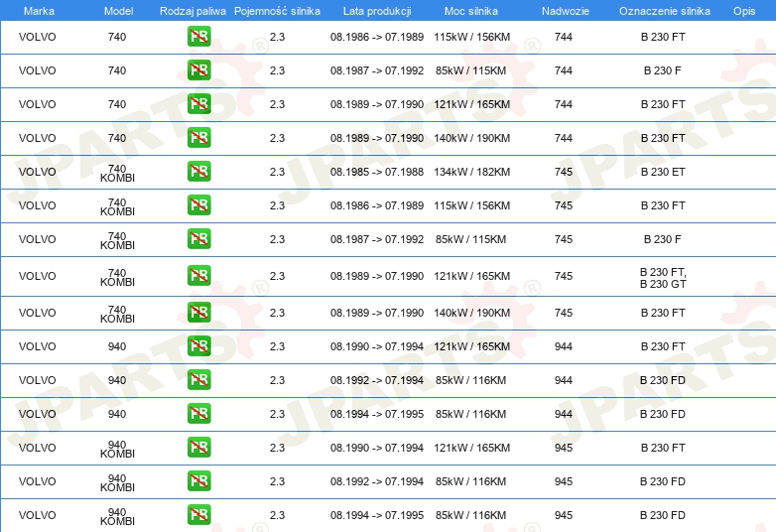Select 08.1990 -> 07.1994 in body 944 row
The width and height of the screenshot is (776, 532).
click(x=377, y=346)
